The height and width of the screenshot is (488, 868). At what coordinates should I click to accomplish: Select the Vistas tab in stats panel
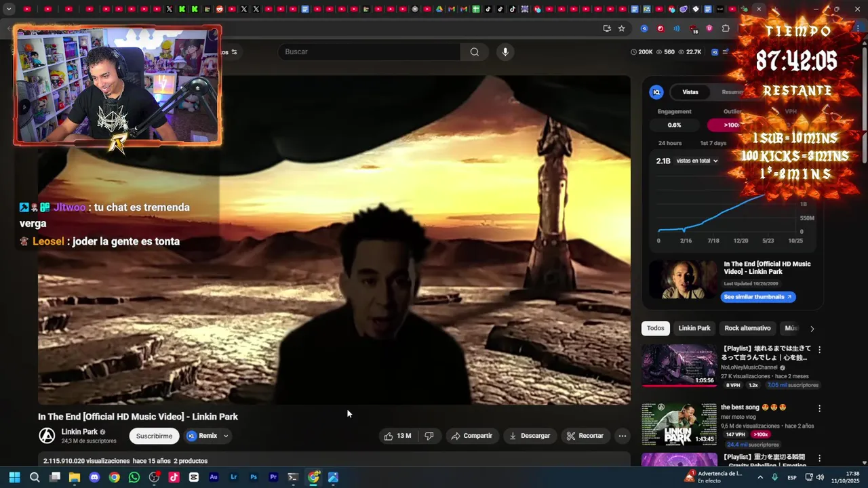click(x=690, y=92)
